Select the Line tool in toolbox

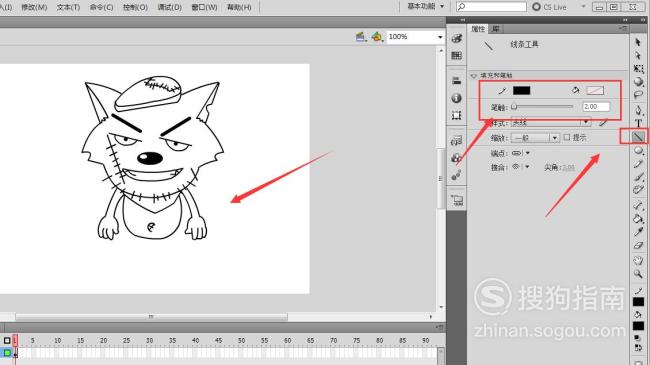[638, 136]
